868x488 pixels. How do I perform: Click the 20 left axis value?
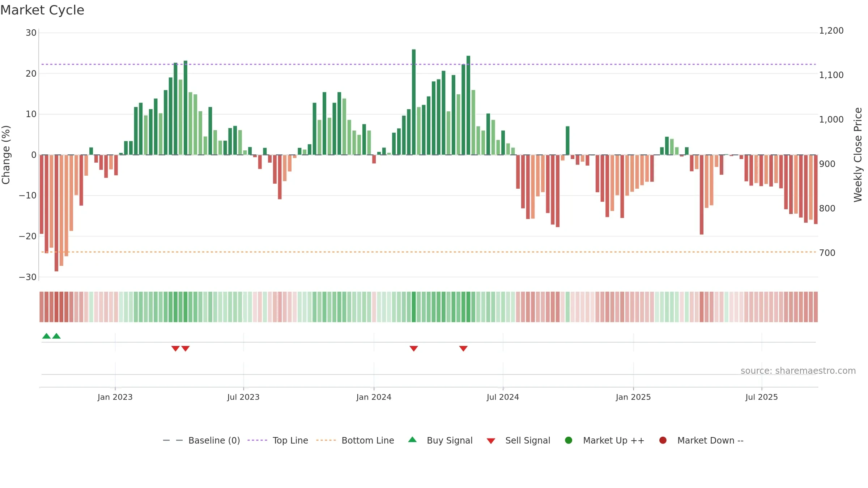click(31, 74)
